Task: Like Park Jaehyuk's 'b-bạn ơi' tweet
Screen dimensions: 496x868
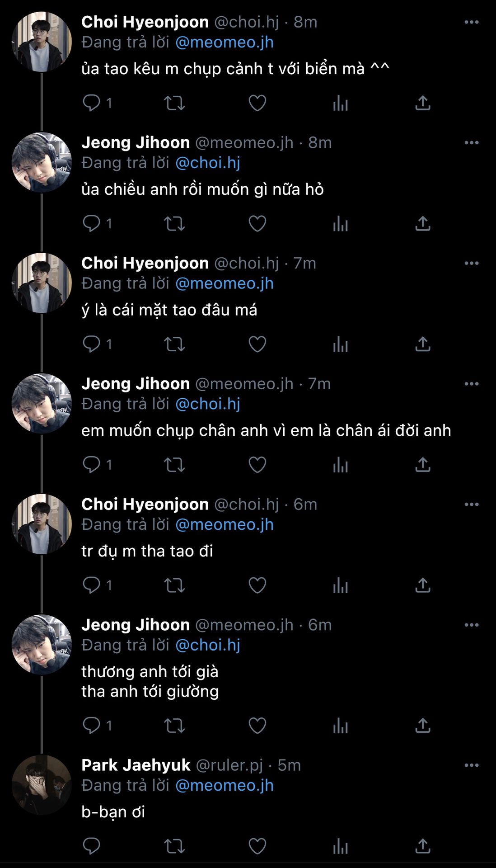Action: click(x=257, y=846)
